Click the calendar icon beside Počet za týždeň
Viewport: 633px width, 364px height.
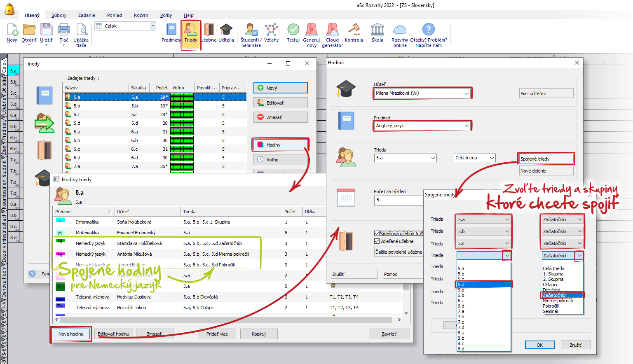[x=346, y=198]
